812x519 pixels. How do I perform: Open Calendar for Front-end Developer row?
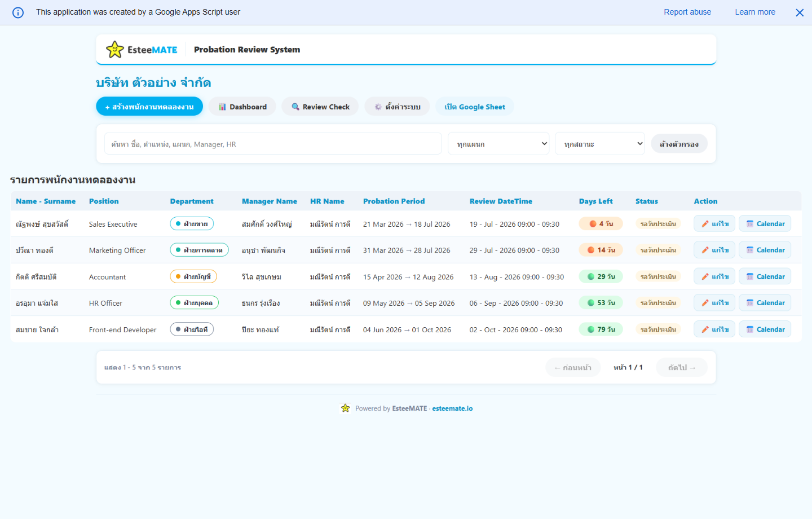765,329
